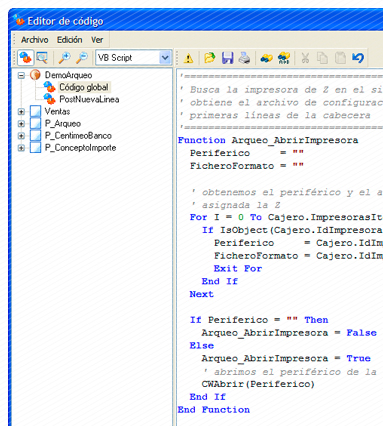Select the Código global item

pos(84,87)
